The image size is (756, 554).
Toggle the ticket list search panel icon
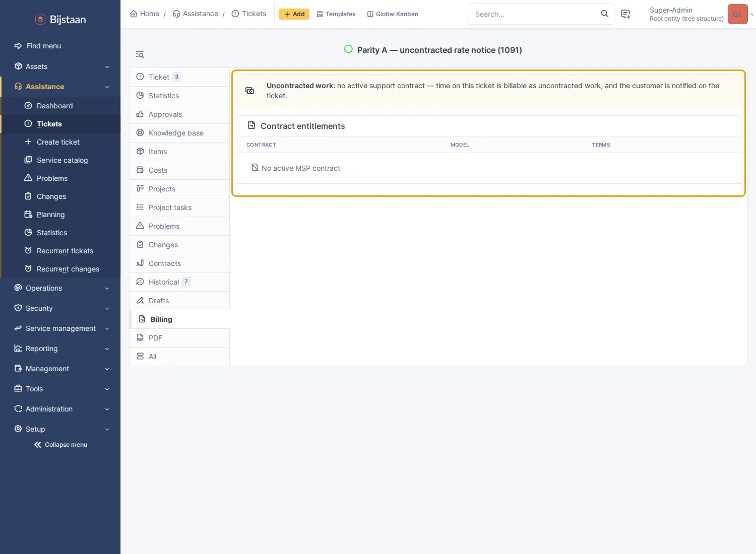point(140,54)
